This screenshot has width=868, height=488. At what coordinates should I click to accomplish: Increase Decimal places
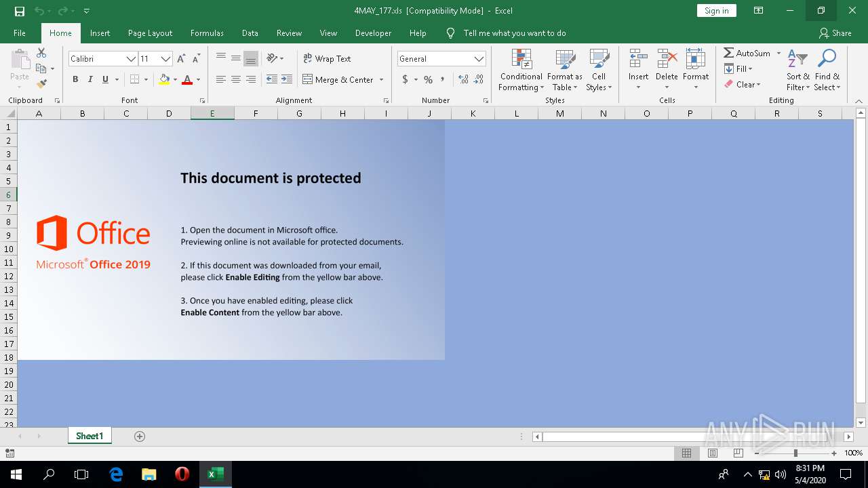[463, 79]
